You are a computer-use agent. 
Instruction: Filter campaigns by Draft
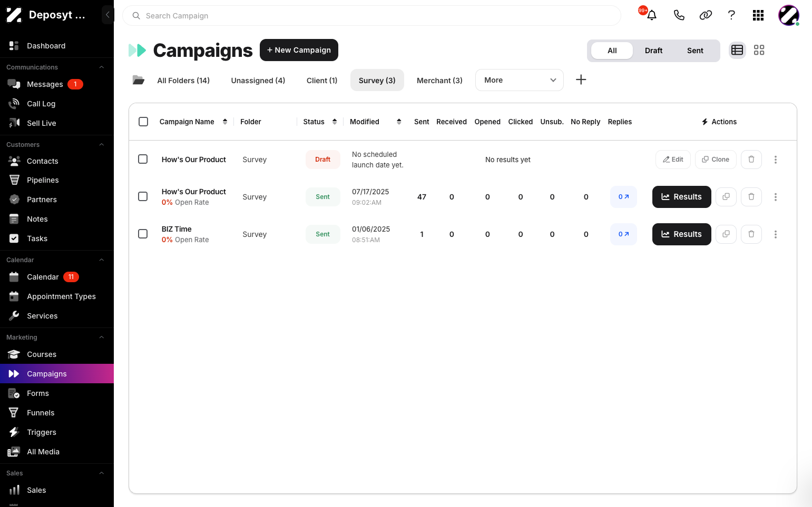pyautogui.click(x=653, y=51)
